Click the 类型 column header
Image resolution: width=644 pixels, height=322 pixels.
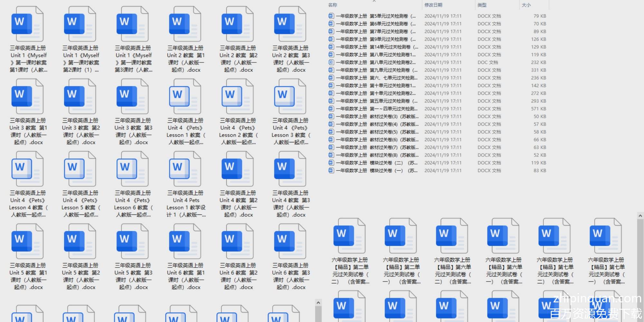pos(482,5)
